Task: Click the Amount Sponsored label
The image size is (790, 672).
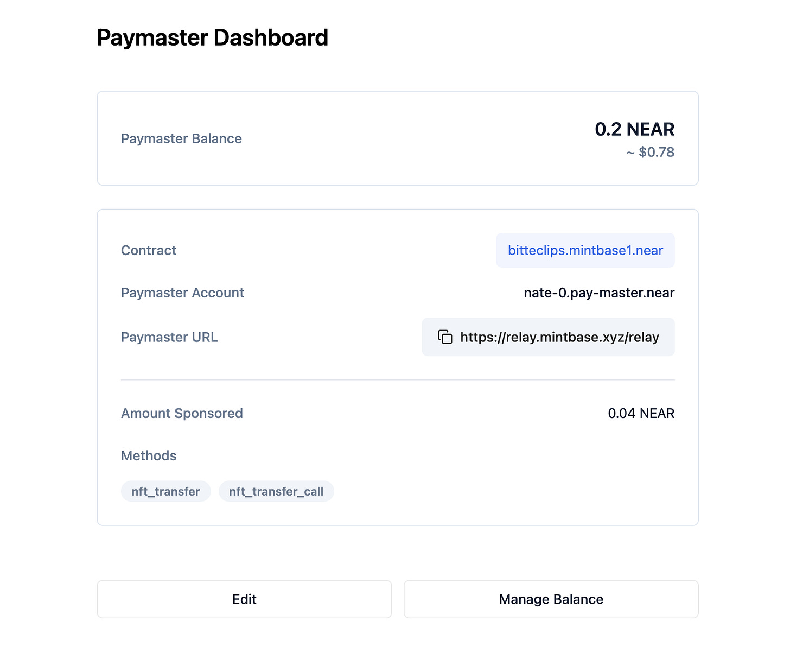Action: point(182,413)
